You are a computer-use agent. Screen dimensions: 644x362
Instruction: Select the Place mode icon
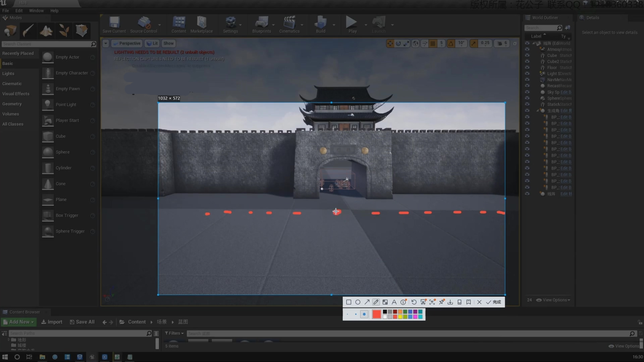coord(10,31)
